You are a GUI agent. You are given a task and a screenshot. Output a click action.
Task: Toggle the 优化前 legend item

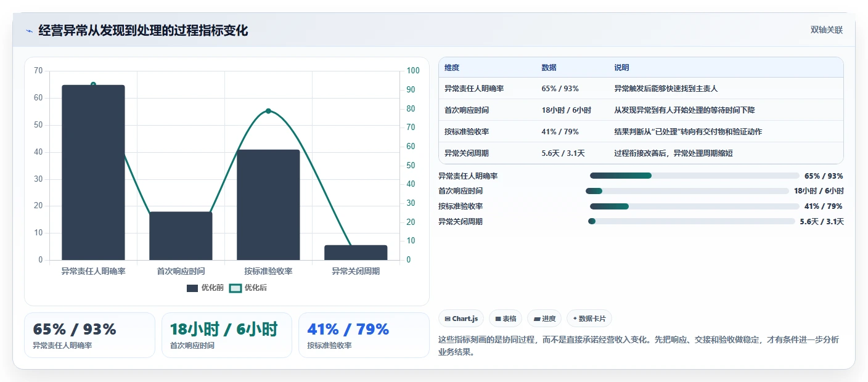tap(205, 288)
